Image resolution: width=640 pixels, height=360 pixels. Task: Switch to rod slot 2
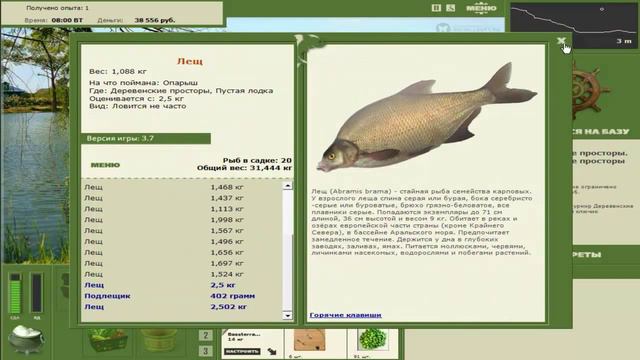point(205,336)
